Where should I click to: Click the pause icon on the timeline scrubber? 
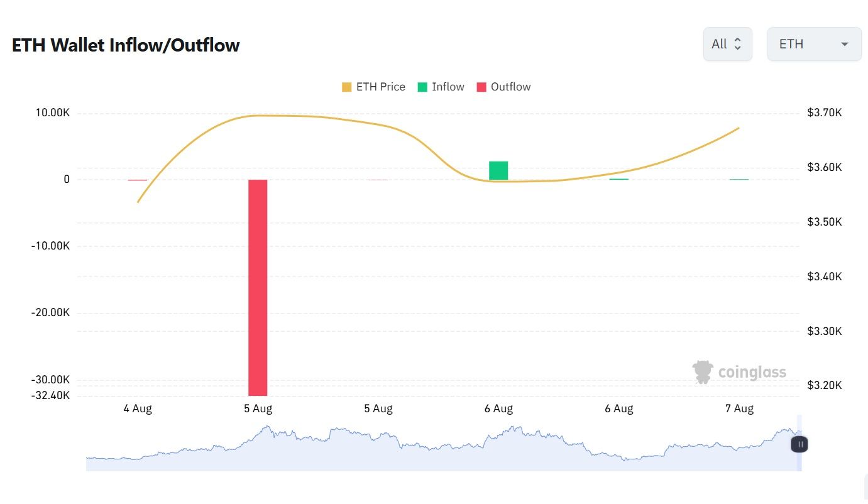click(799, 444)
